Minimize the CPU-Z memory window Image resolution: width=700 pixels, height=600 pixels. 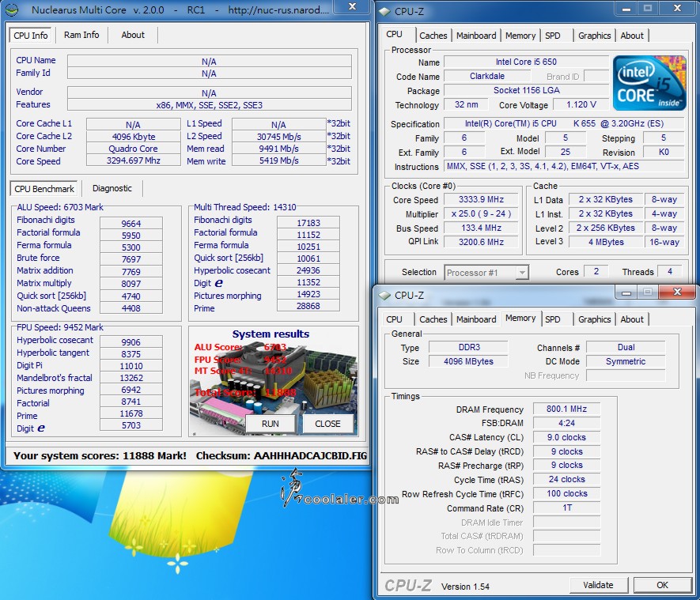click(x=626, y=292)
